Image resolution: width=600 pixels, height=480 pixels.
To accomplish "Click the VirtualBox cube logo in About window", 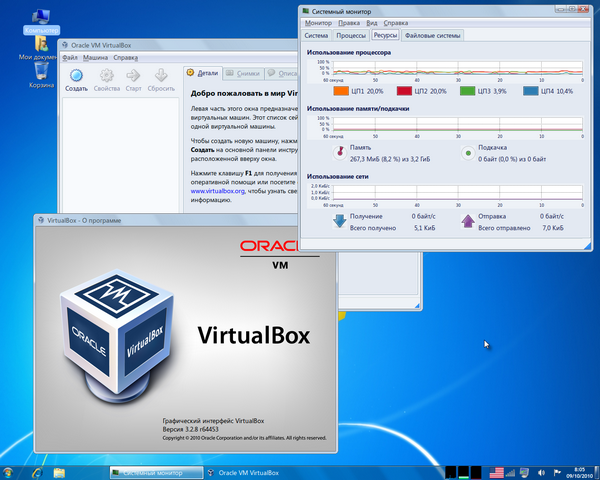I will point(117,336).
